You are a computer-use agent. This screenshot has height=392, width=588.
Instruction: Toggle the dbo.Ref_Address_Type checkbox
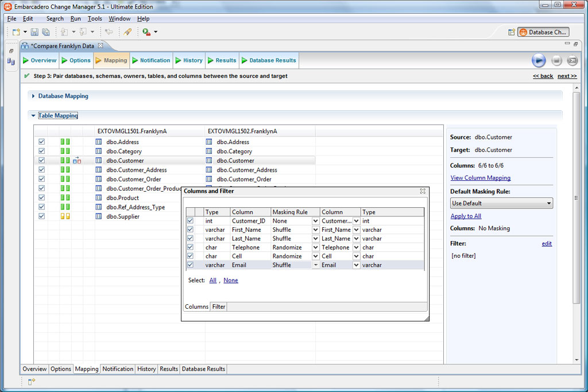coord(41,207)
